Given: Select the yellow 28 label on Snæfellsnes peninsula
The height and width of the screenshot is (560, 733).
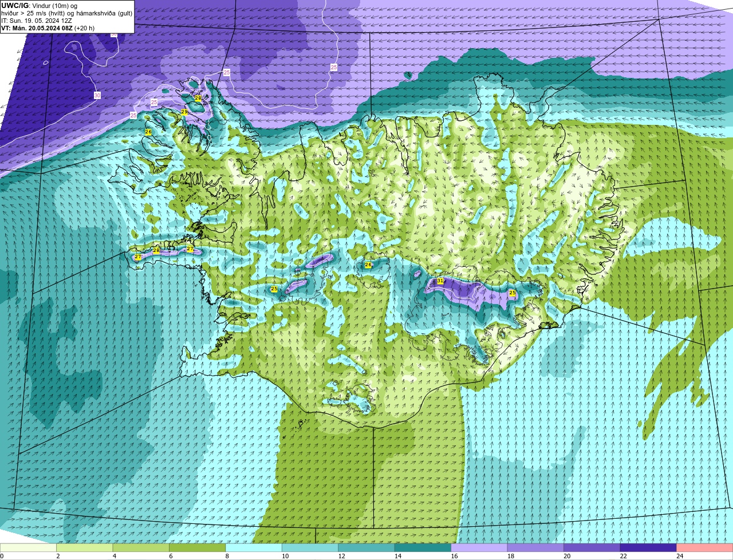Looking at the screenshot, I should pyautogui.click(x=156, y=250).
